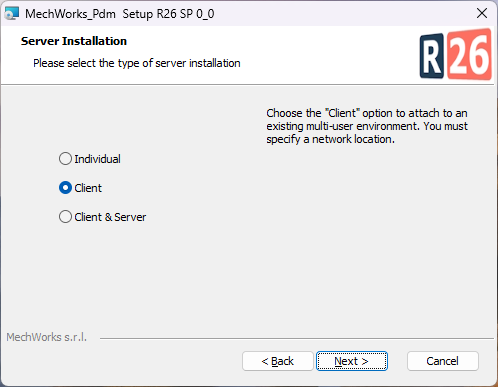
Task: Click the R26 logo image
Action: tap(455, 55)
